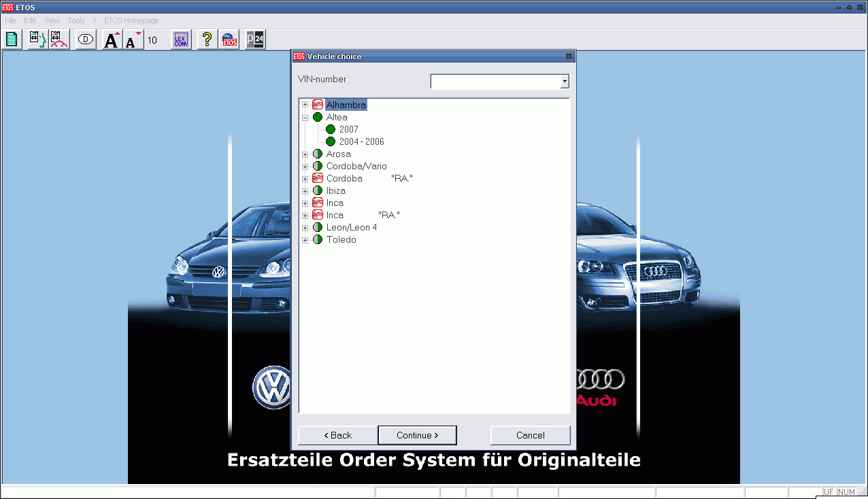Click the red icon beside Alhambra
The image size is (868, 499).
(x=318, y=105)
